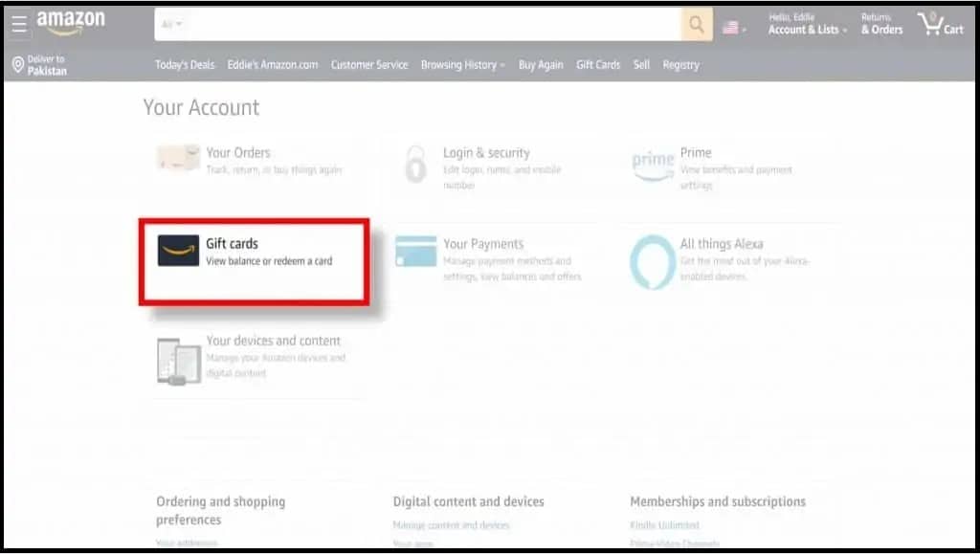Open Returns & Orders
The image size is (980, 554).
pos(881,24)
